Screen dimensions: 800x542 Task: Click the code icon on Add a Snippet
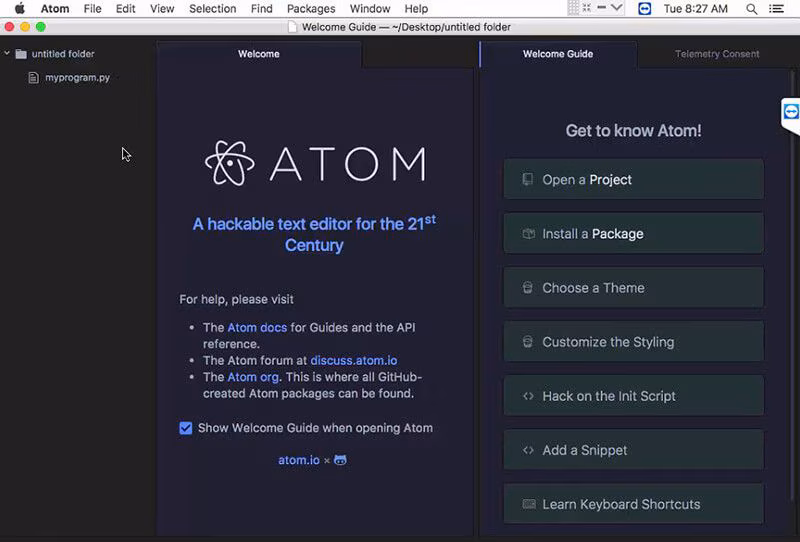[x=528, y=450]
